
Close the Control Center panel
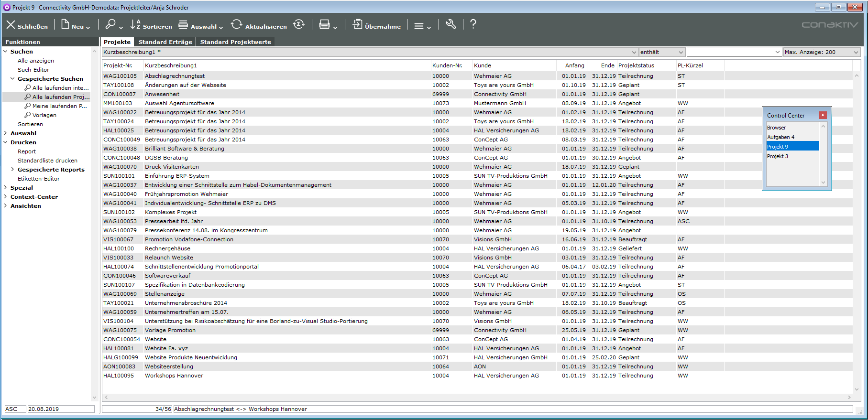point(823,115)
